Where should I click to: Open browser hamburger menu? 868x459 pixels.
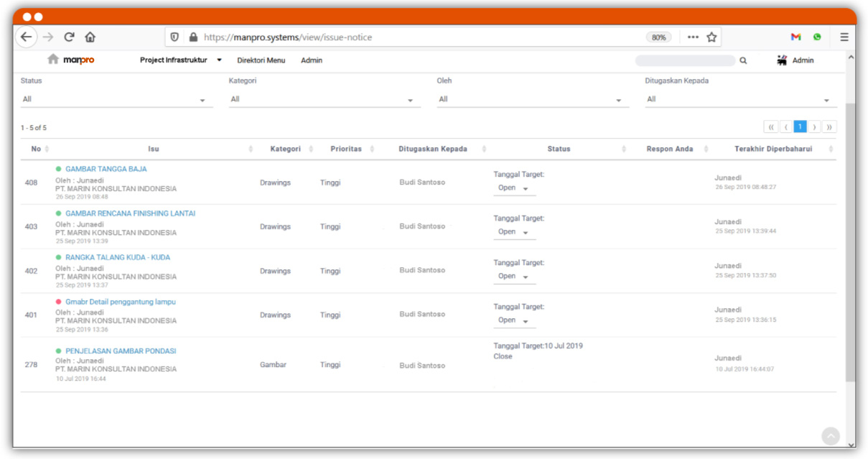[844, 37]
